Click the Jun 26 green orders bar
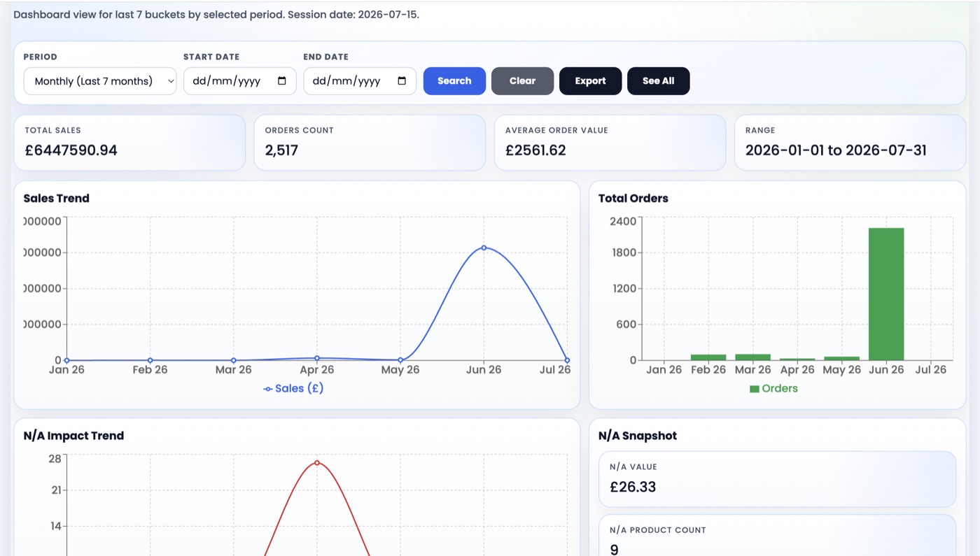Screen dimensions: 980x556 click(x=886, y=294)
